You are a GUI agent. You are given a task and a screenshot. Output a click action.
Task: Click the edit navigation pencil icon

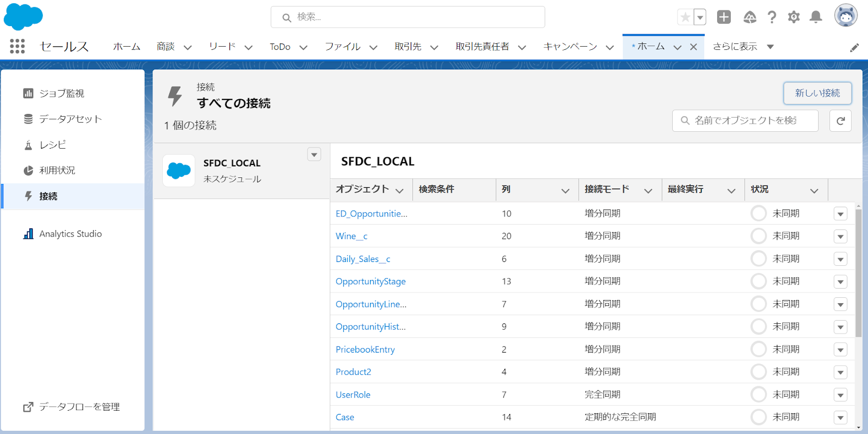[854, 47]
